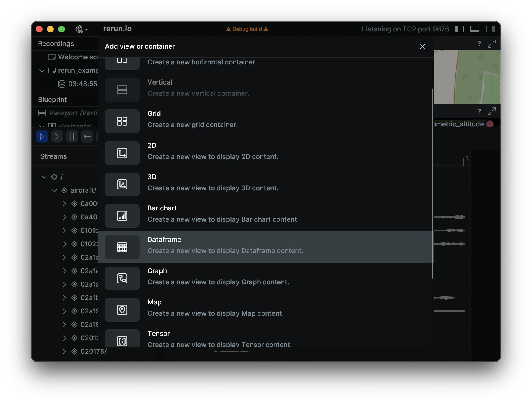Click the Vertical container icon
Viewport: 532px width, 403px height.
coord(122,90)
